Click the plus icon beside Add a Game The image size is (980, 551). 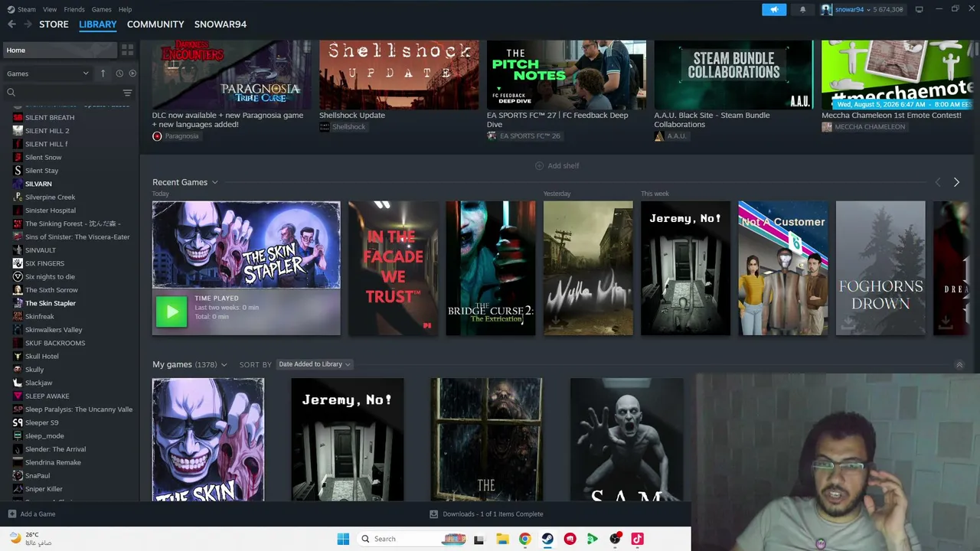(x=11, y=514)
